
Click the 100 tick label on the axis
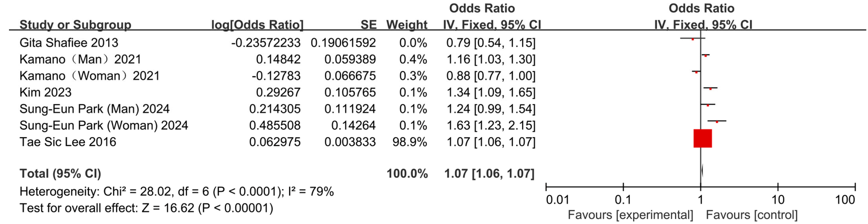tap(845, 200)
